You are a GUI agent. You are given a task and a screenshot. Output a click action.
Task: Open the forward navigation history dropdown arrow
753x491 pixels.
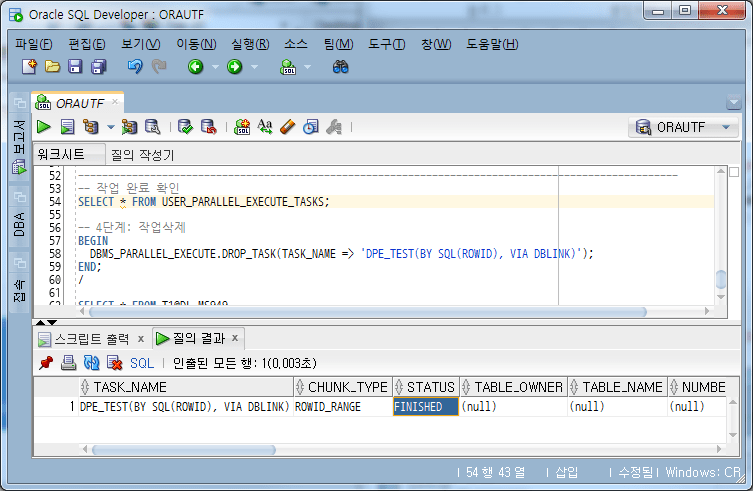click(255, 67)
